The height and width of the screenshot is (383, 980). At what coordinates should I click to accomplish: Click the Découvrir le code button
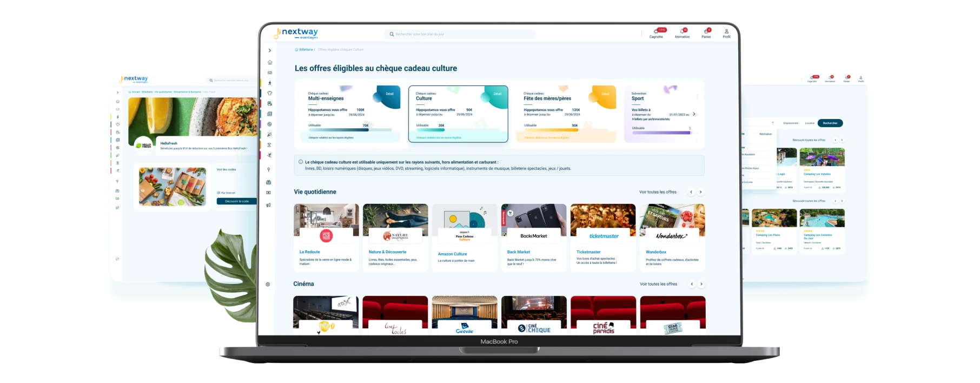pos(237,201)
